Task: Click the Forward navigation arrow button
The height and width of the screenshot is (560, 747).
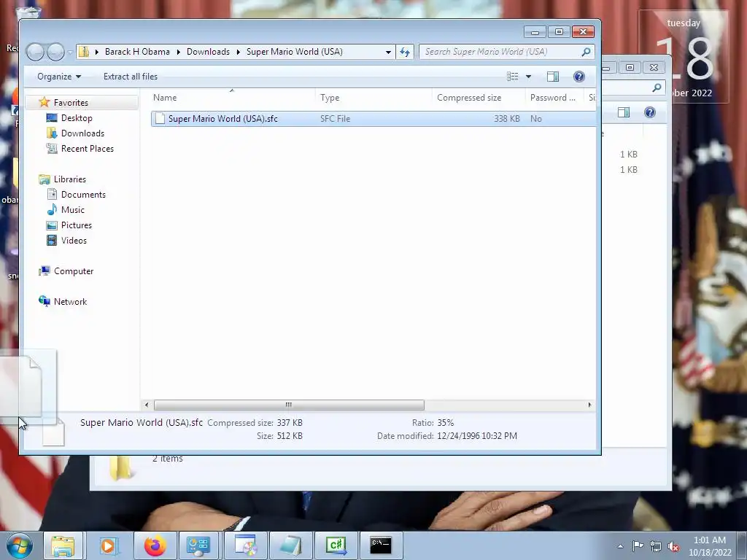Action: 55,52
